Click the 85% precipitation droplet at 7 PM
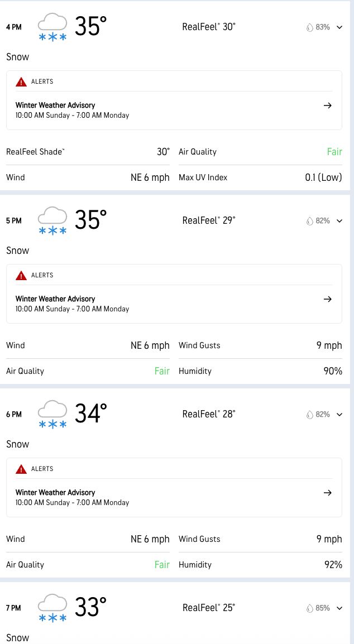354x644 pixels. 310,608
